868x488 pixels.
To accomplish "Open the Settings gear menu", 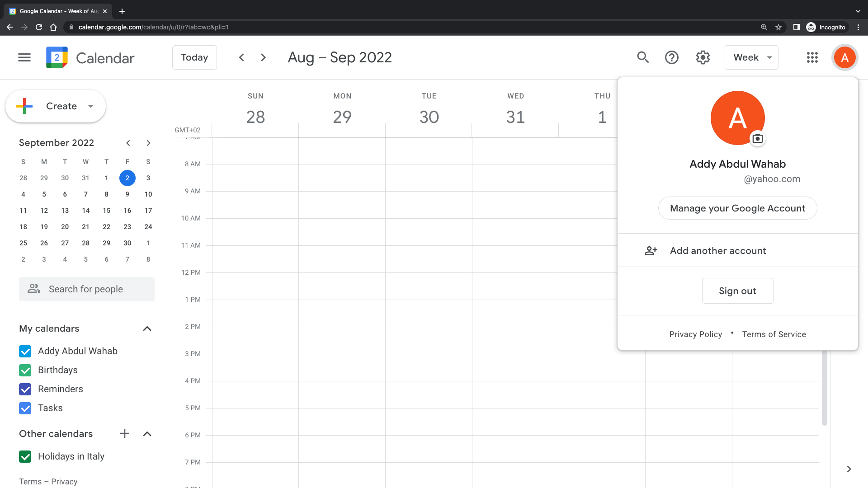I will 703,57.
